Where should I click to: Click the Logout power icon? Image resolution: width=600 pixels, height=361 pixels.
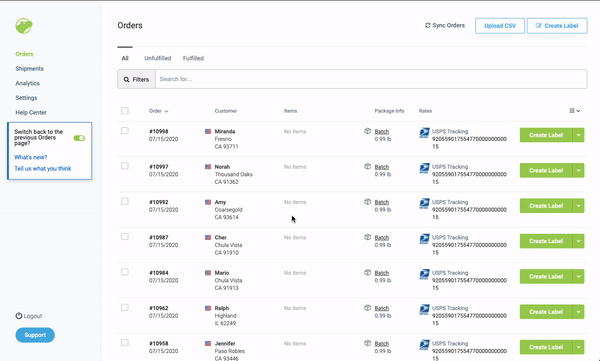tap(18, 315)
